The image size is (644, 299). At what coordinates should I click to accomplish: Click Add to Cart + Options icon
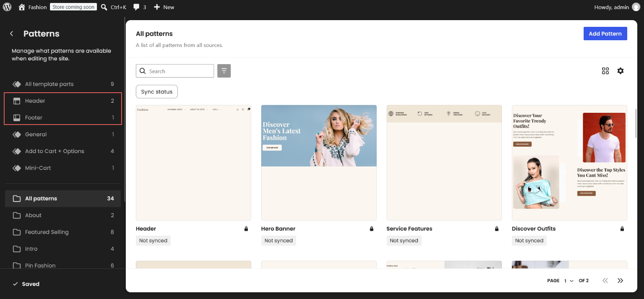17,151
